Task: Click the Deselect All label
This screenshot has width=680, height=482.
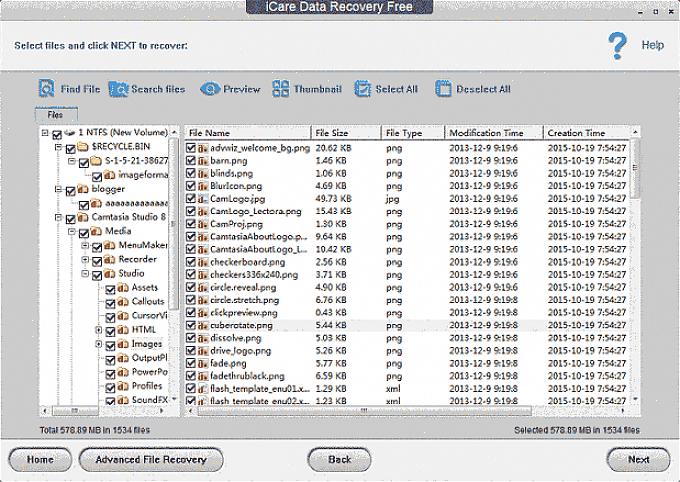Action: point(483,89)
